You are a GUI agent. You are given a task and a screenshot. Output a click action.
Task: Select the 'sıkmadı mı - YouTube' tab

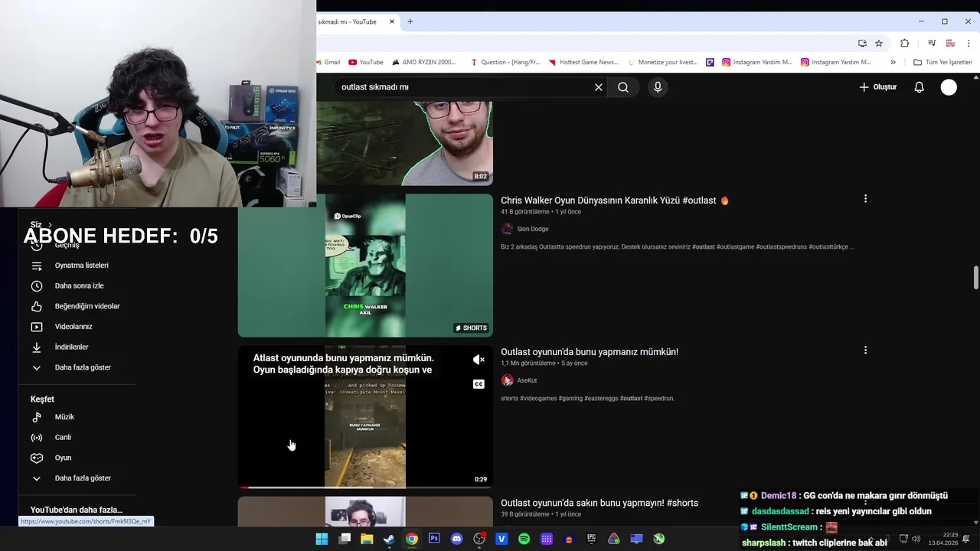(348, 21)
